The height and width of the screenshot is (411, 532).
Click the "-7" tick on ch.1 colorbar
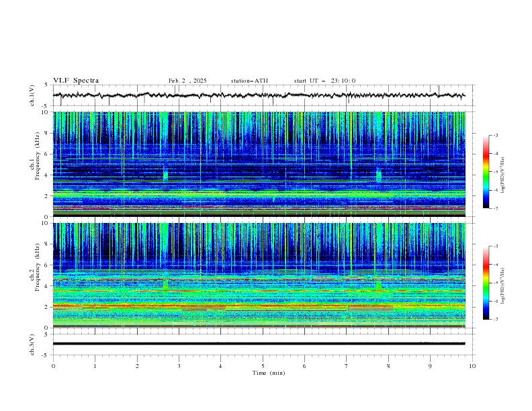click(496, 208)
